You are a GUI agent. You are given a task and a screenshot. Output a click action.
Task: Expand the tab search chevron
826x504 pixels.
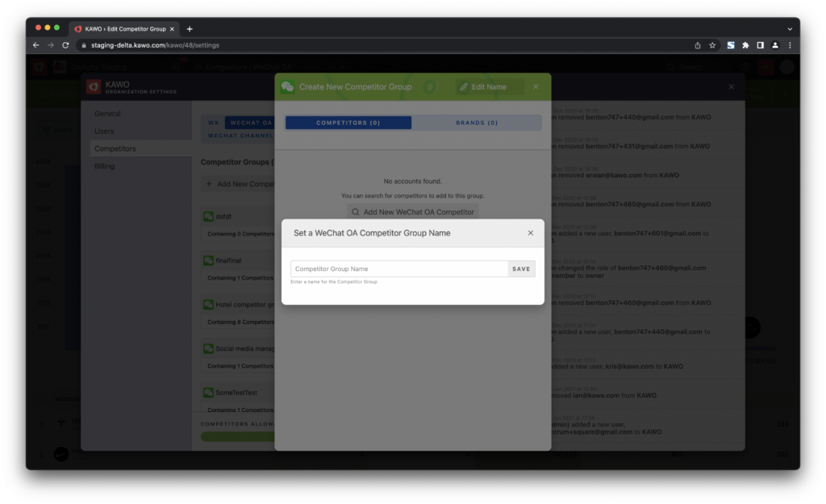point(790,29)
